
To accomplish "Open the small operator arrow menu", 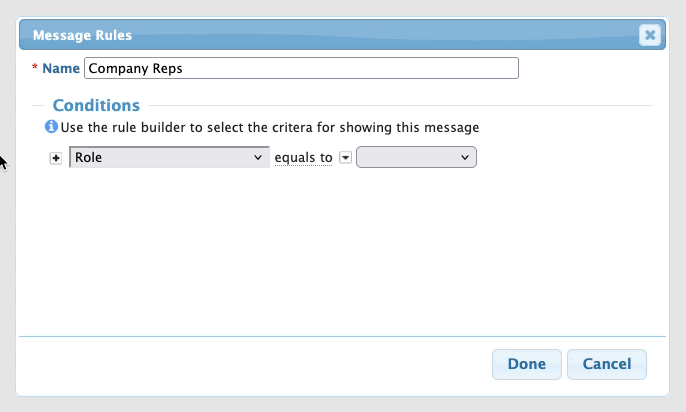I will pyautogui.click(x=345, y=157).
